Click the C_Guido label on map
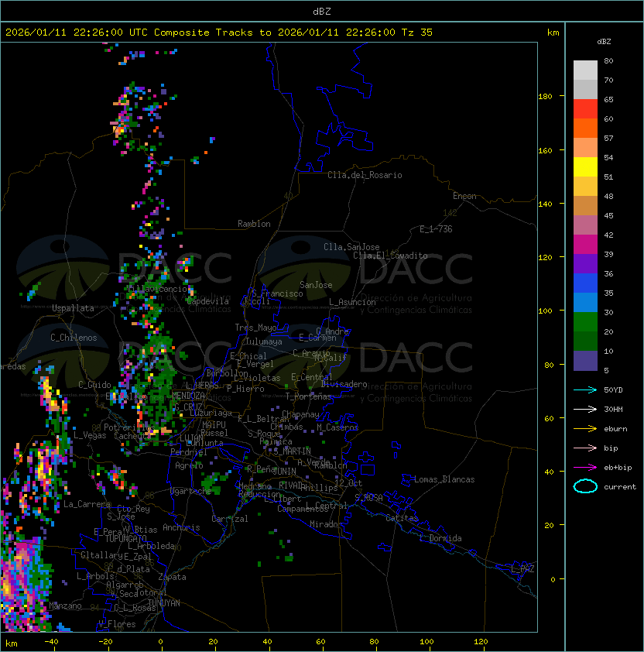Screen dimensions: 644x652 [x=94, y=385]
